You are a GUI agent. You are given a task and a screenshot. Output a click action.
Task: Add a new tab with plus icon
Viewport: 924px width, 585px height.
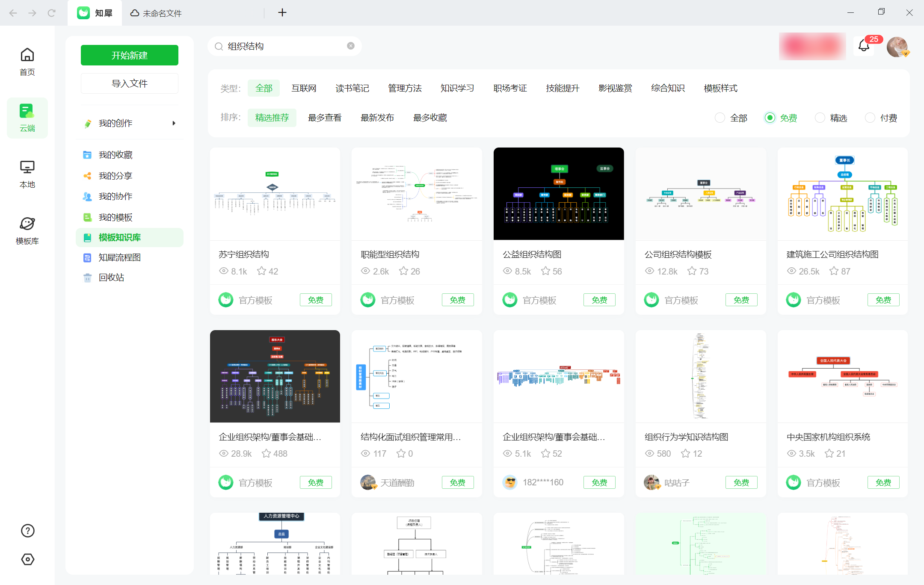[282, 12]
